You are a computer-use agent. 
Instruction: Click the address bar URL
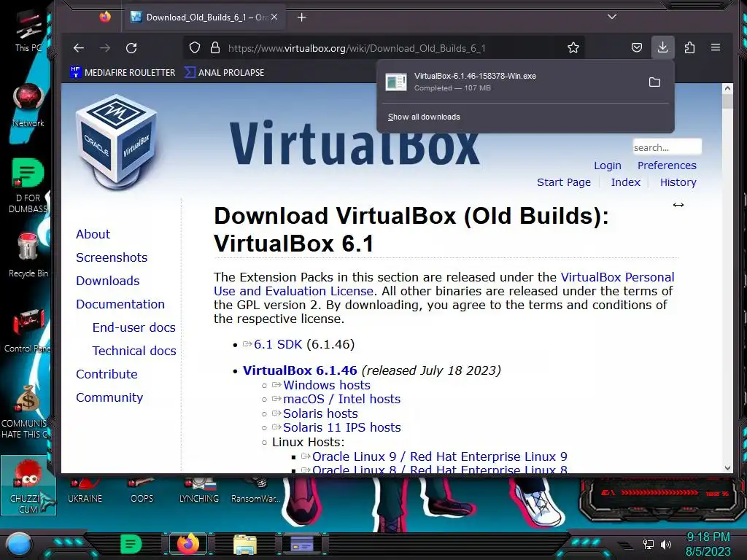pos(356,48)
